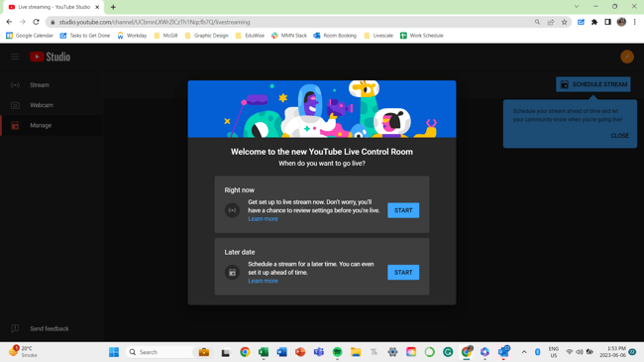Open Chrome profile avatar
644x362 pixels.
621,22
